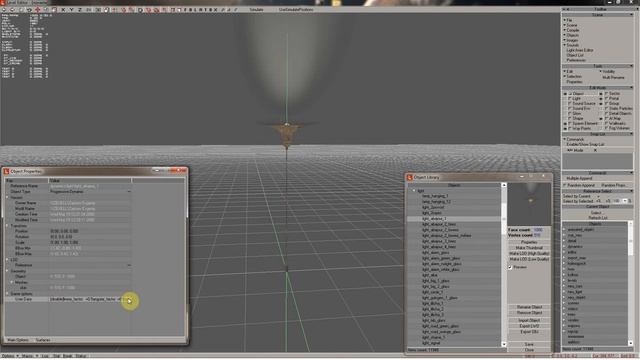Open the User Data ellipsis editor button
Image resolution: width=640 pixels, height=360 pixels.
(x=129, y=299)
